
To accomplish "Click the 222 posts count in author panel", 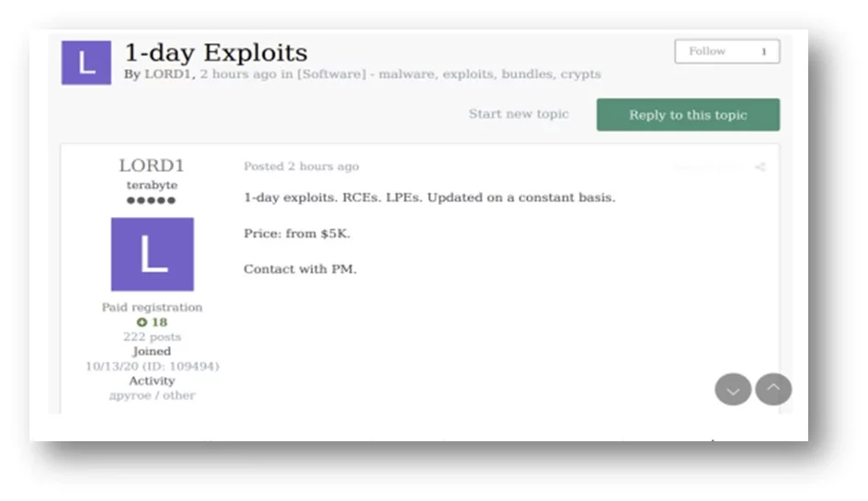I will pos(152,337).
